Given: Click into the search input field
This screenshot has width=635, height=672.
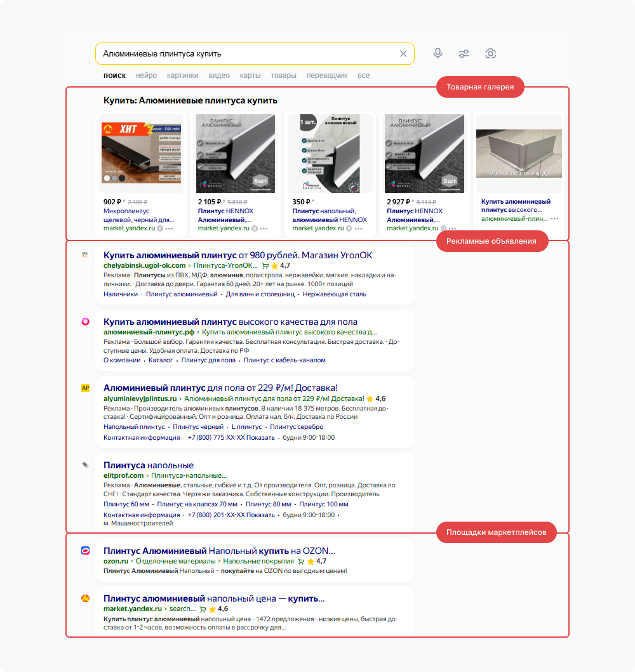Looking at the screenshot, I should [x=248, y=54].
